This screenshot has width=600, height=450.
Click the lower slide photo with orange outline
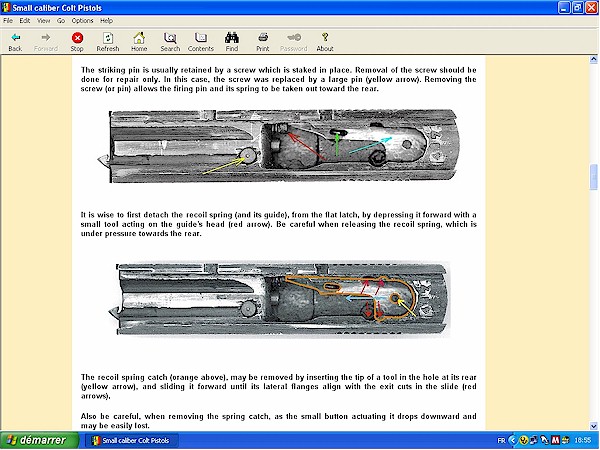pos(279,299)
